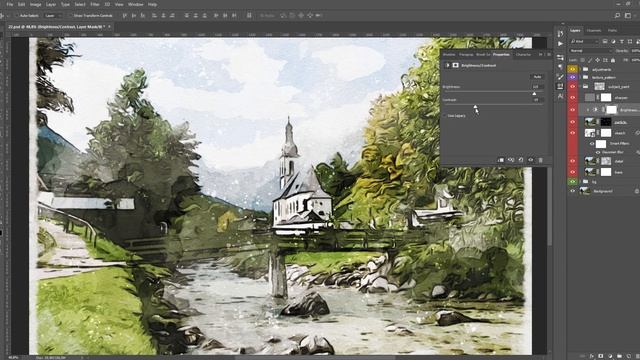
Task: Open the History panel icon
Action: (x=560, y=33)
